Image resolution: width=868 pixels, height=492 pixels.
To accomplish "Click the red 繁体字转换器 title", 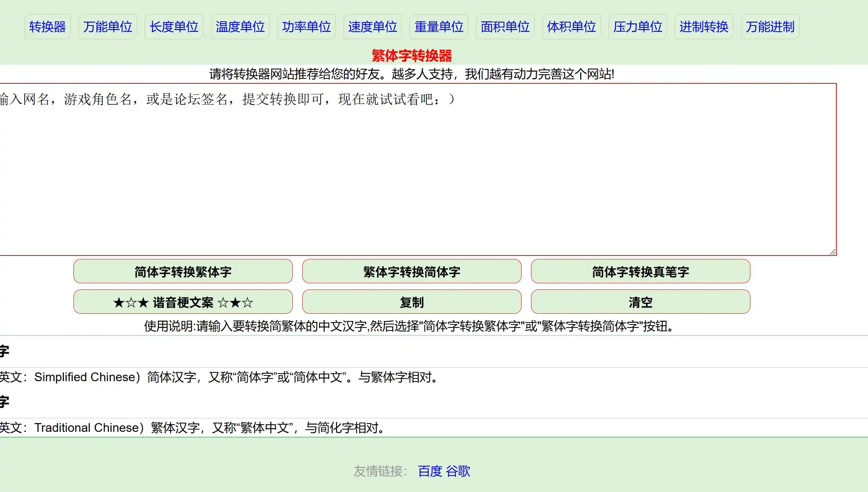I will (412, 56).
